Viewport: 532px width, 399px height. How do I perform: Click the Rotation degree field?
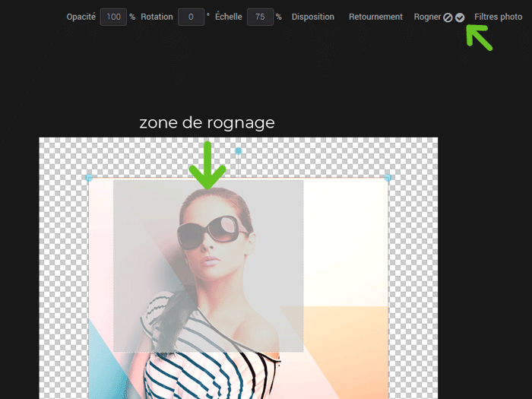pos(191,17)
